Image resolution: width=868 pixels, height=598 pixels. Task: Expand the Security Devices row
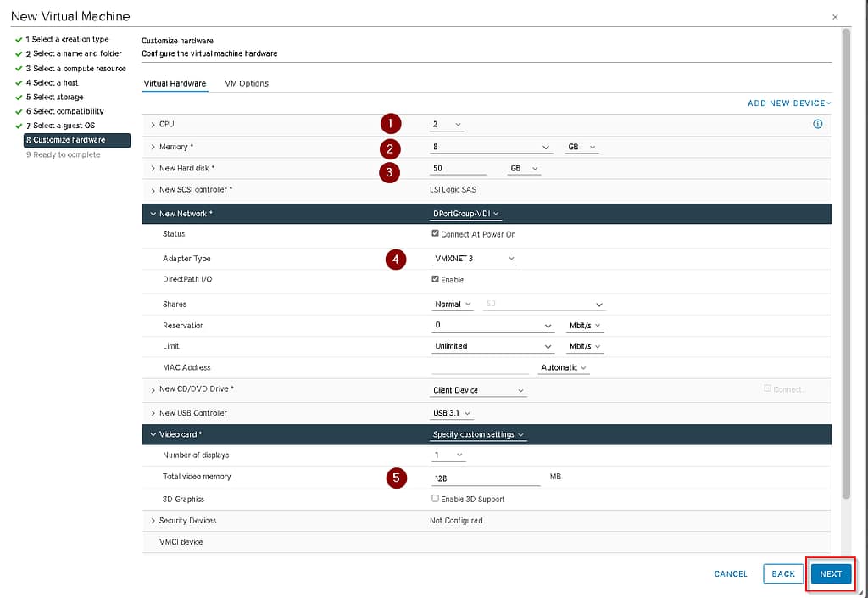tap(153, 521)
